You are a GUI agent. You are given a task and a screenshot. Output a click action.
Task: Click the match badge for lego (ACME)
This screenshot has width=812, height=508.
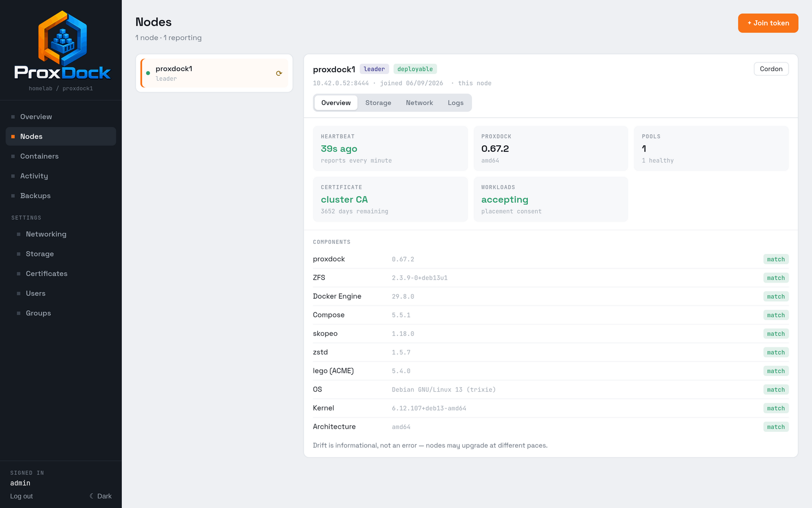pyautogui.click(x=776, y=371)
